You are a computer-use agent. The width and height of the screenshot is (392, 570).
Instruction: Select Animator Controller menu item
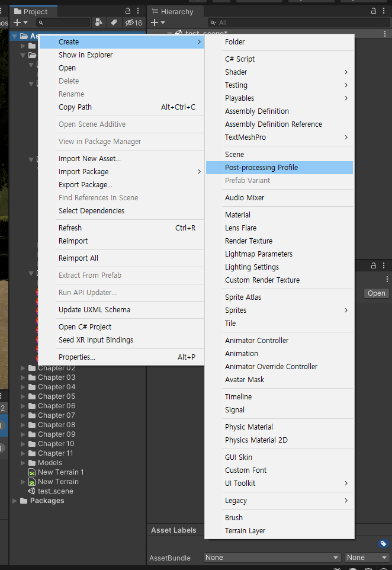(279, 340)
